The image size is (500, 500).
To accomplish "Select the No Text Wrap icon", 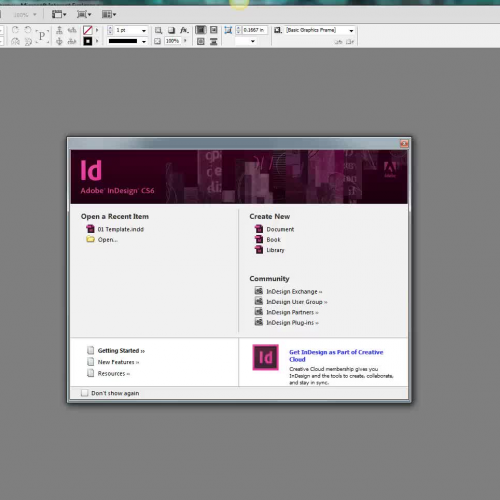I will 201,30.
